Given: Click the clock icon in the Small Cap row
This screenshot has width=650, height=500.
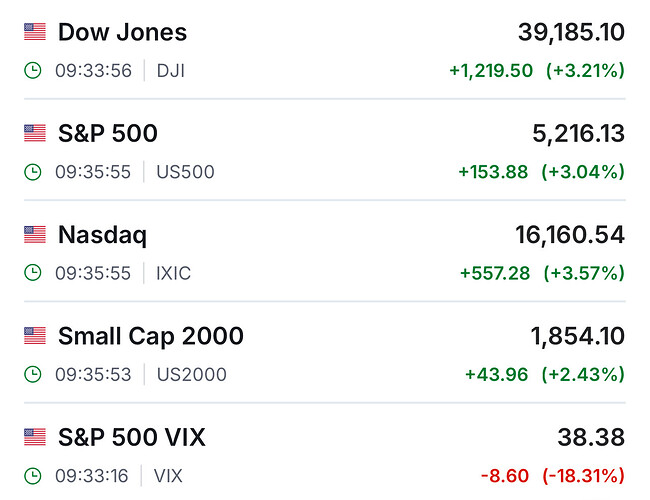Looking at the screenshot, I should pyautogui.click(x=33, y=375).
